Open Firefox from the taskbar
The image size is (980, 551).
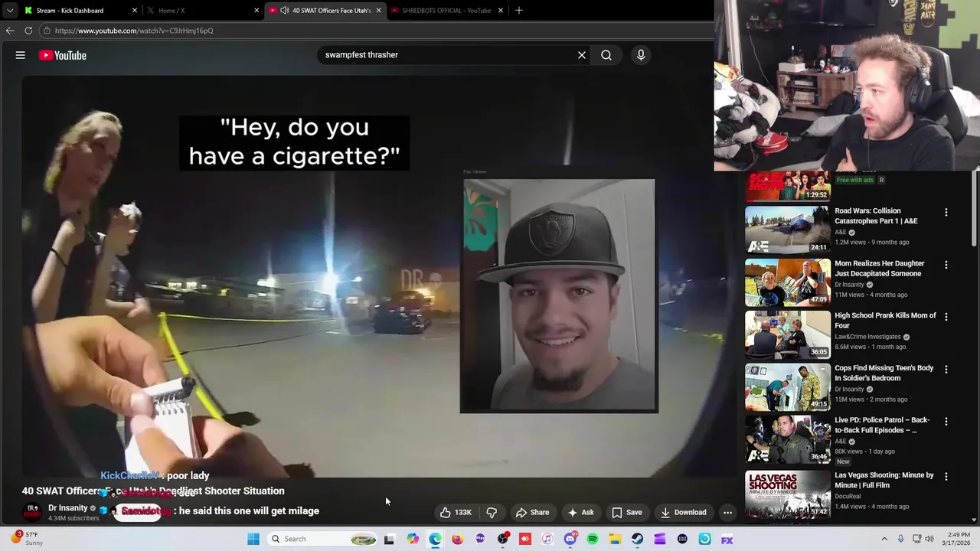tap(458, 539)
